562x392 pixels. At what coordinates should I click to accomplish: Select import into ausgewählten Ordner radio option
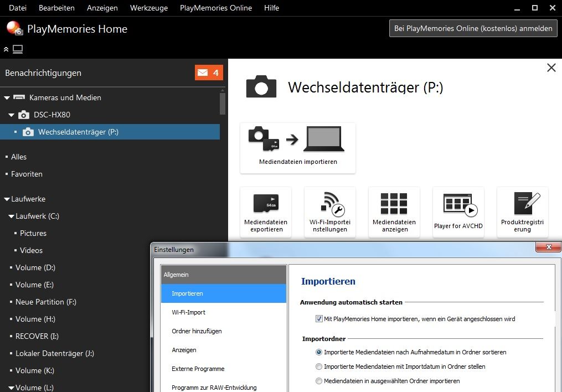tap(319, 381)
